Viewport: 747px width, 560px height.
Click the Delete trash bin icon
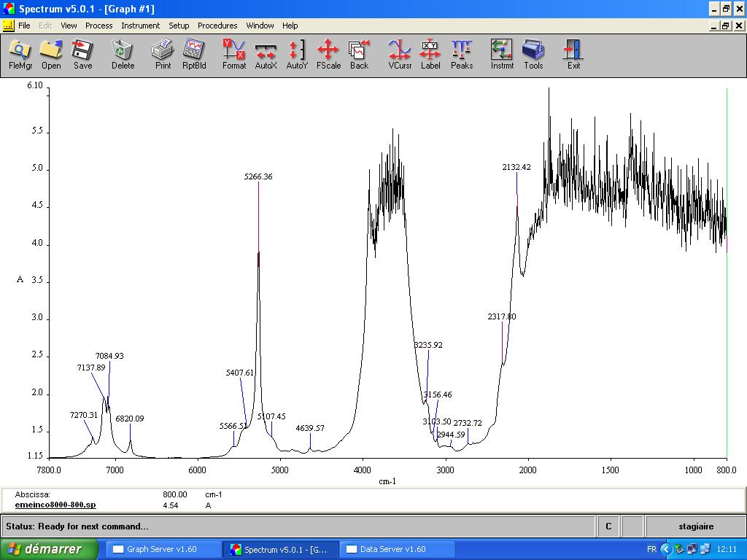123,55
